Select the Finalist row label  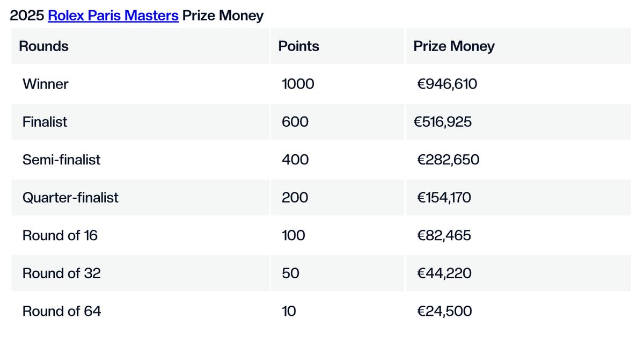[45, 122]
